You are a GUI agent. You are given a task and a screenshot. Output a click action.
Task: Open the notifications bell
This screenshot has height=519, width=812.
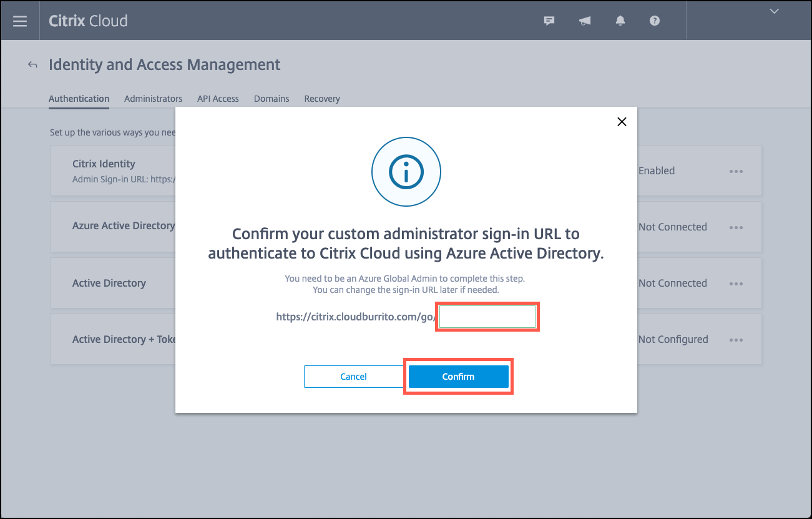click(620, 21)
